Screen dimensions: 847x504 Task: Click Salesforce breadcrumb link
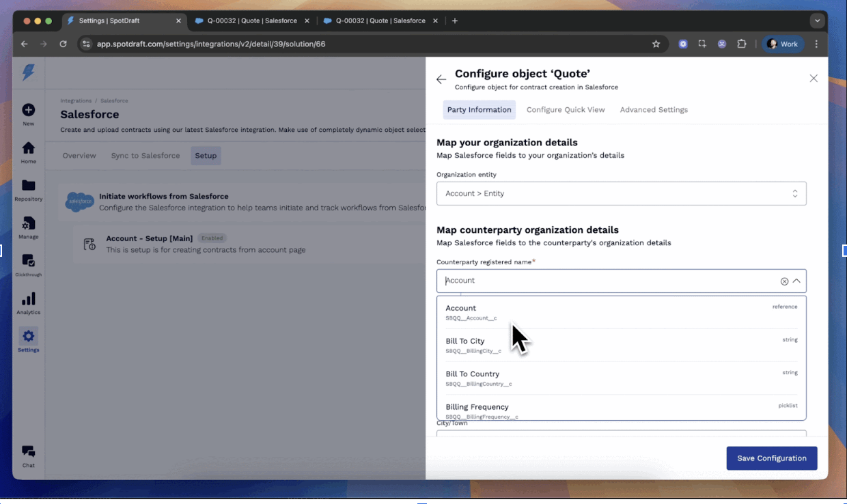114,101
